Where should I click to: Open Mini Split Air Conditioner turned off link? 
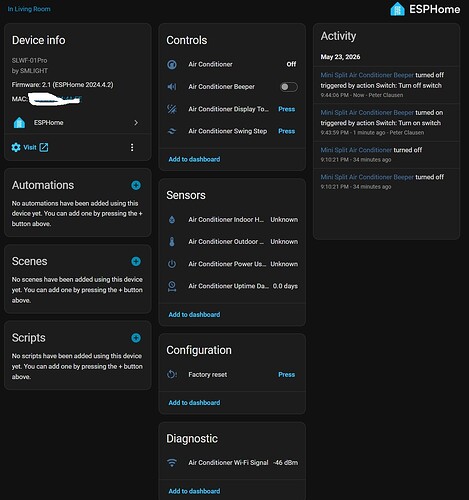point(356,150)
